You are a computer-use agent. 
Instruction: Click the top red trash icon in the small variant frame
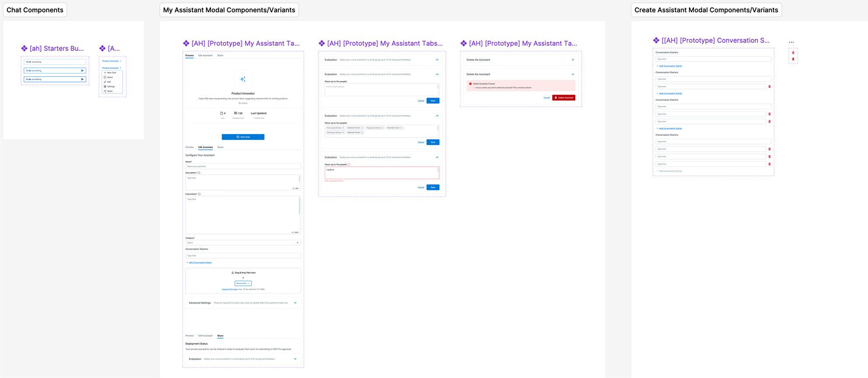793,53
